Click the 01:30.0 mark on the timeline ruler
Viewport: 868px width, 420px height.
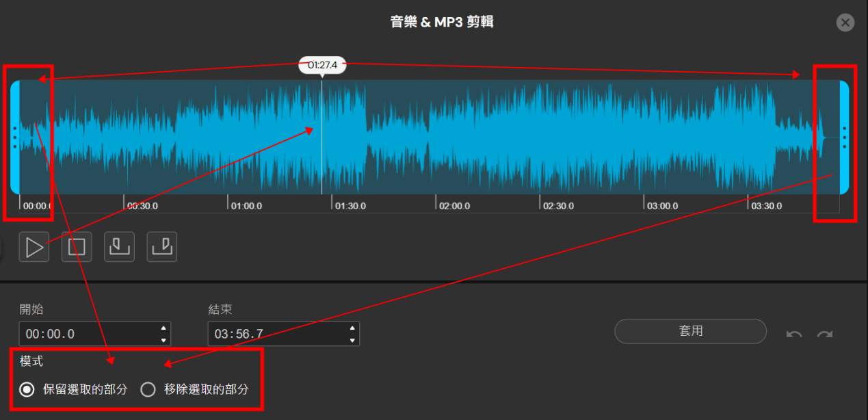point(350,205)
